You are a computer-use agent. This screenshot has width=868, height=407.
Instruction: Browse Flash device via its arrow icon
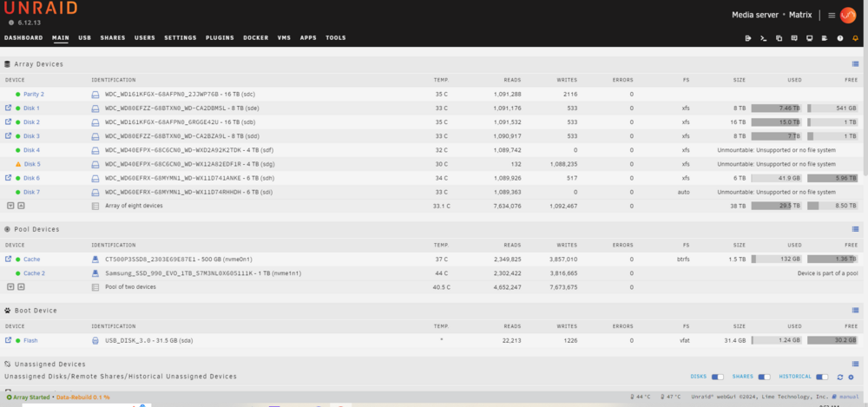coord(9,340)
